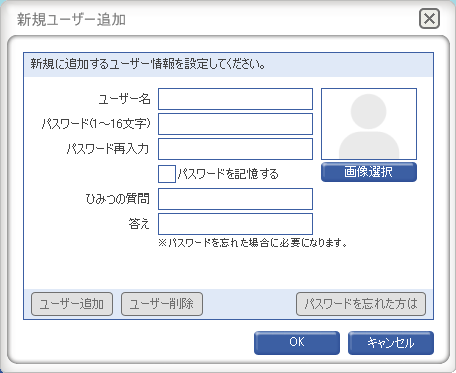Open the 画像選択 image chooser

(x=369, y=172)
